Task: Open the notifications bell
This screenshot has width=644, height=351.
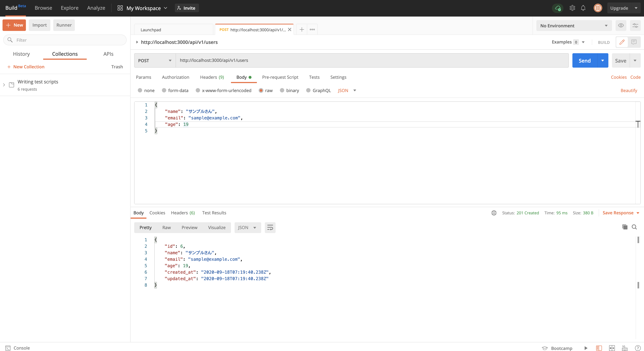Action: point(583,8)
